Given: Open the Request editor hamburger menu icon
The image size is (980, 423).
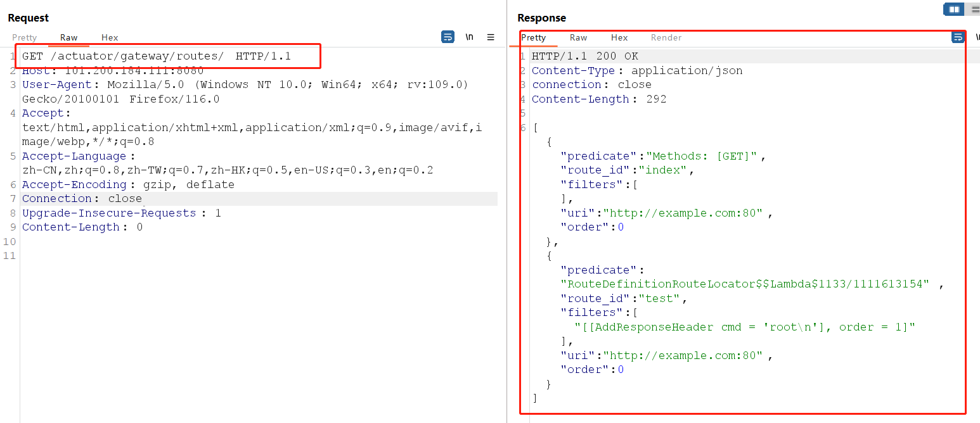Looking at the screenshot, I should click(491, 37).
